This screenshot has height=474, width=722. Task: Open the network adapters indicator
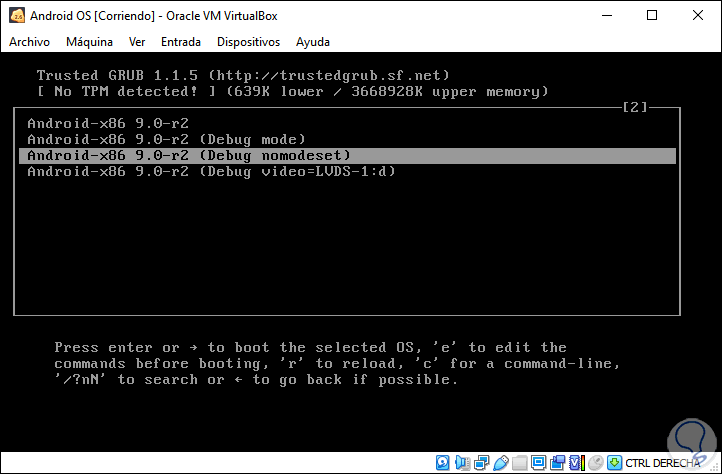click(482, 462)
